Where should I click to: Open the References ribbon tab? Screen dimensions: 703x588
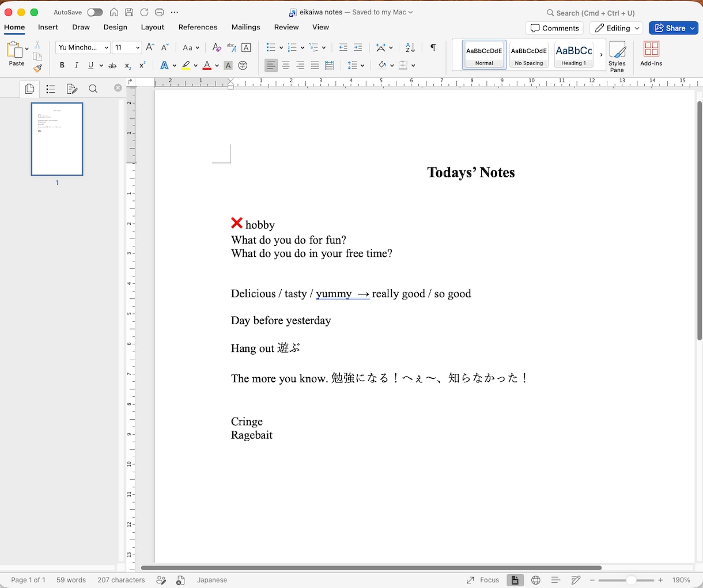(198, 27)
